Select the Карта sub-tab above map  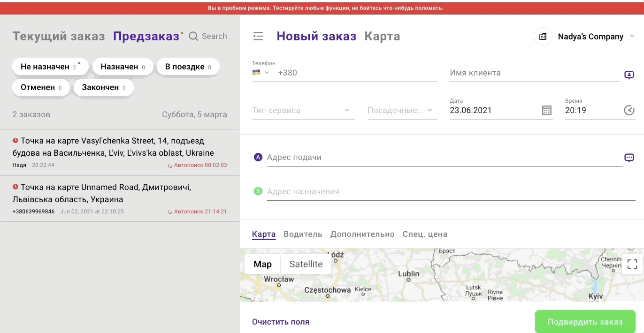click(x=264, y=234)
